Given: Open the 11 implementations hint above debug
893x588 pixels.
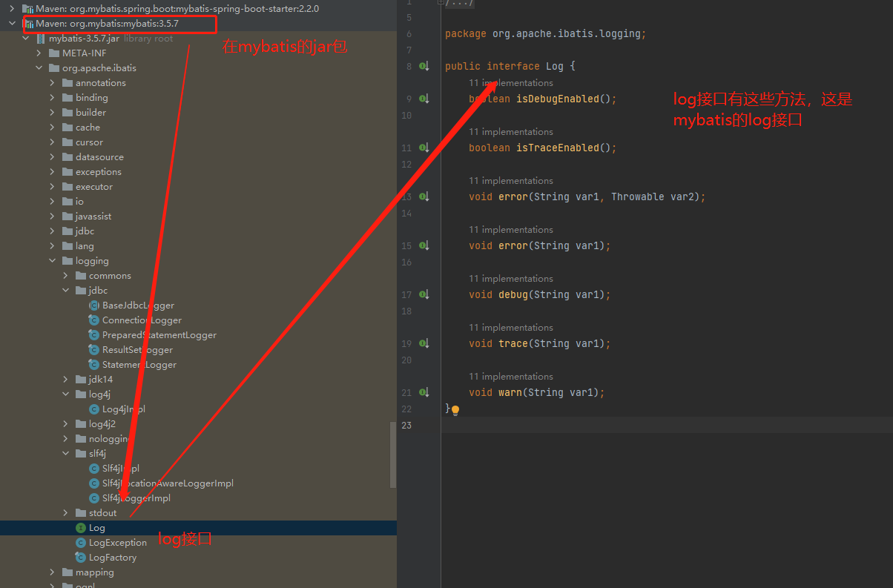Looking at the screenshot, I should click(511, 279).
